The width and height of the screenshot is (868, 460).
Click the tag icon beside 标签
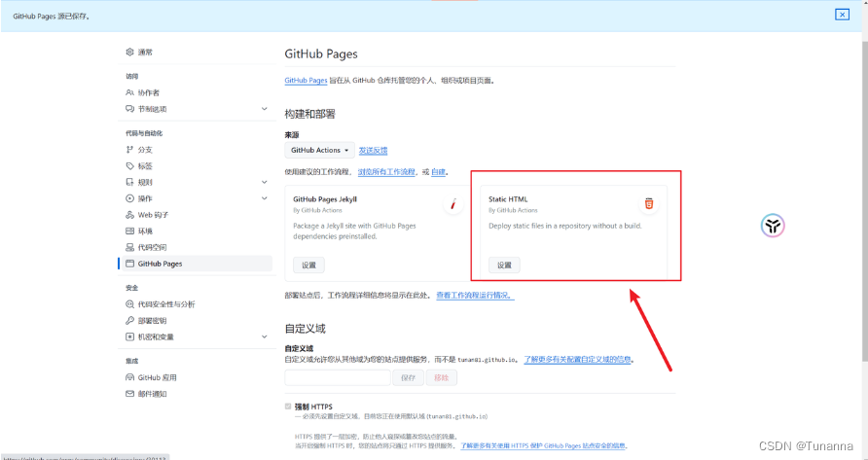(x=129, y=166)
